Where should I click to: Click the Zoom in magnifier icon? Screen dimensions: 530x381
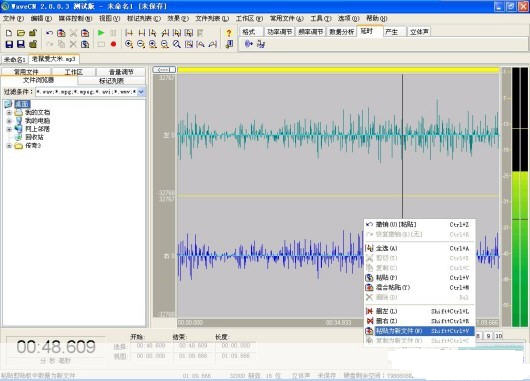128,44
